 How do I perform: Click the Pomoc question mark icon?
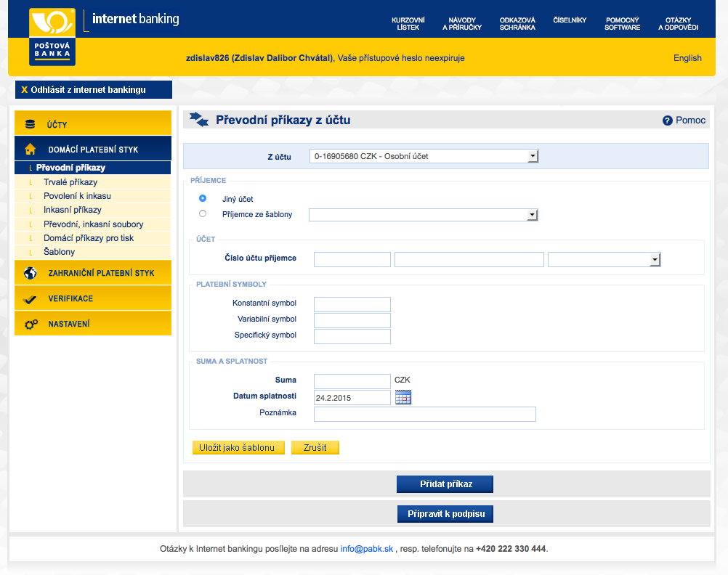pos(667,121)
